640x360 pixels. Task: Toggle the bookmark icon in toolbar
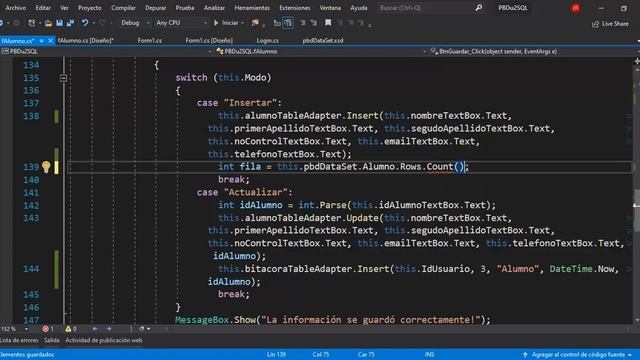pos(328,23)
